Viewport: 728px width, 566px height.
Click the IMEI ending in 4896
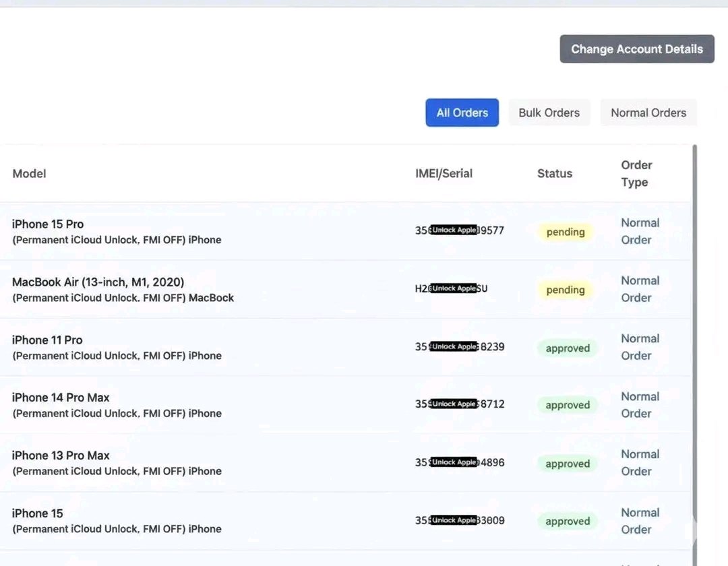[x=459, y=462]
